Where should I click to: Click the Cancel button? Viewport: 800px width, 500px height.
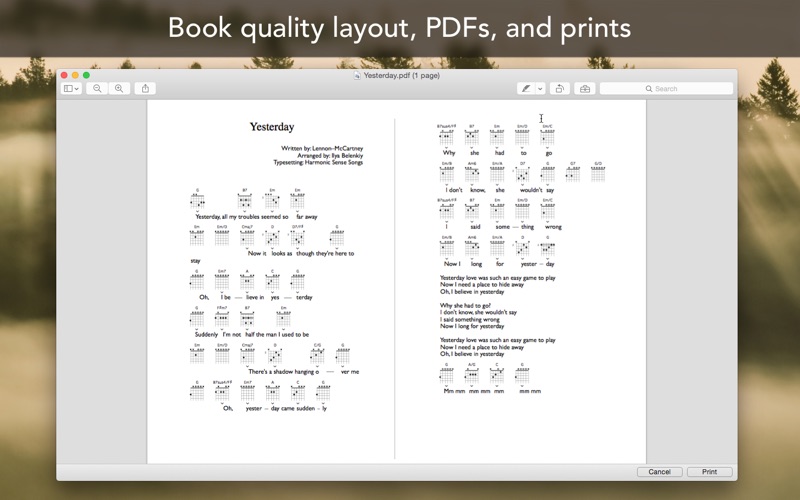click(659, 471)
